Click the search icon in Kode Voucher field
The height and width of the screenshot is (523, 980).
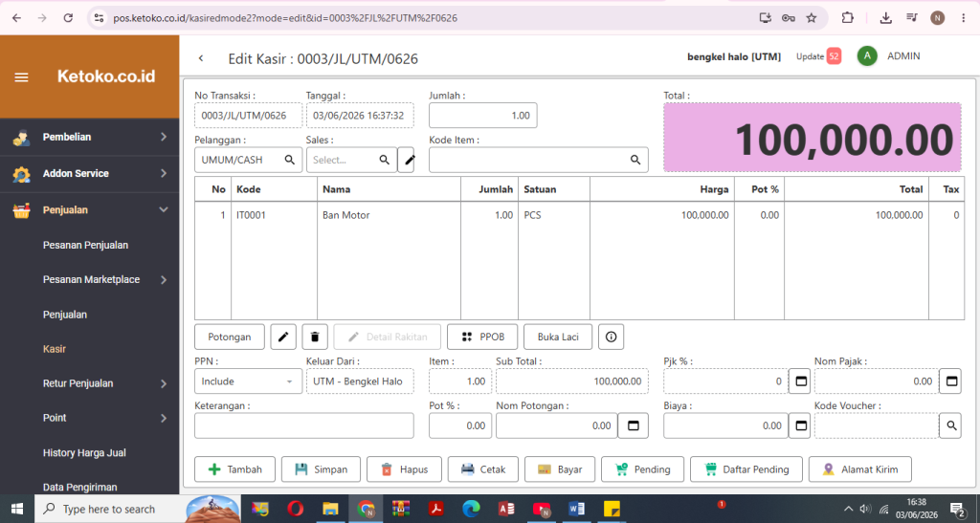950,425
